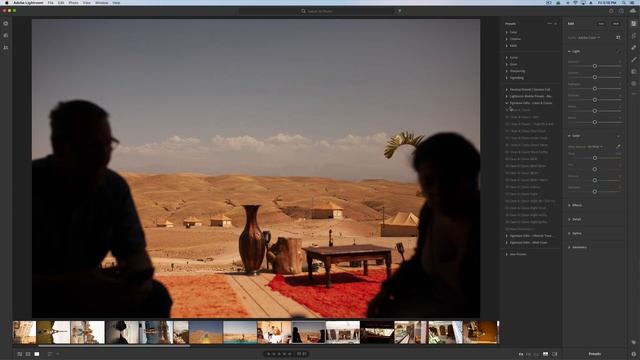
Task: Select the Healing Brush tool icon
Action: pyautogui.click(x=633, y=47)
